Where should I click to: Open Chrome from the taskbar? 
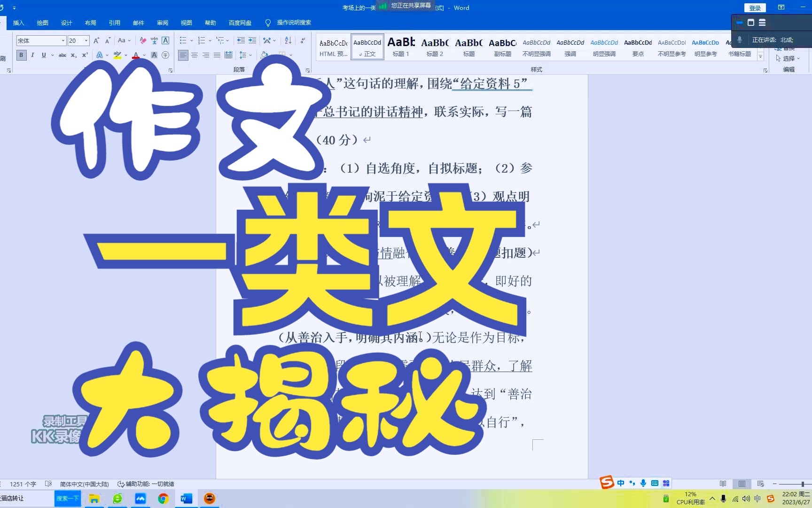163,498
